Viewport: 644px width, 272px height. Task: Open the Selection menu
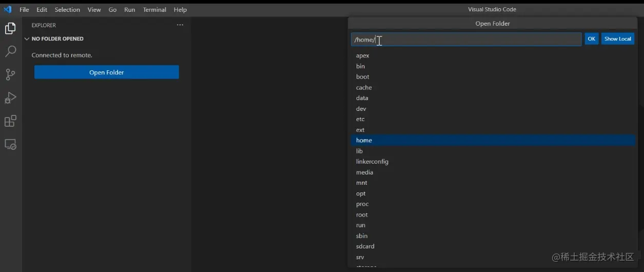click(x=67, y=10)
